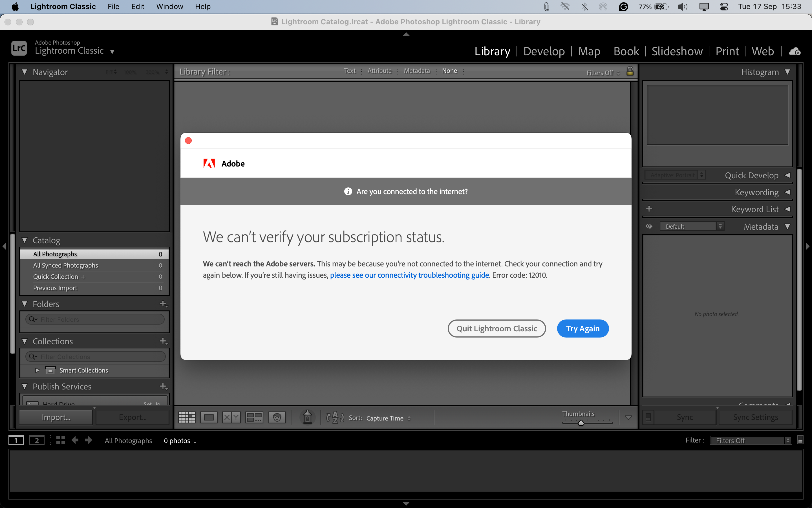Click the Try Again button
Screen dimensions: 812x508
point(583,329)
